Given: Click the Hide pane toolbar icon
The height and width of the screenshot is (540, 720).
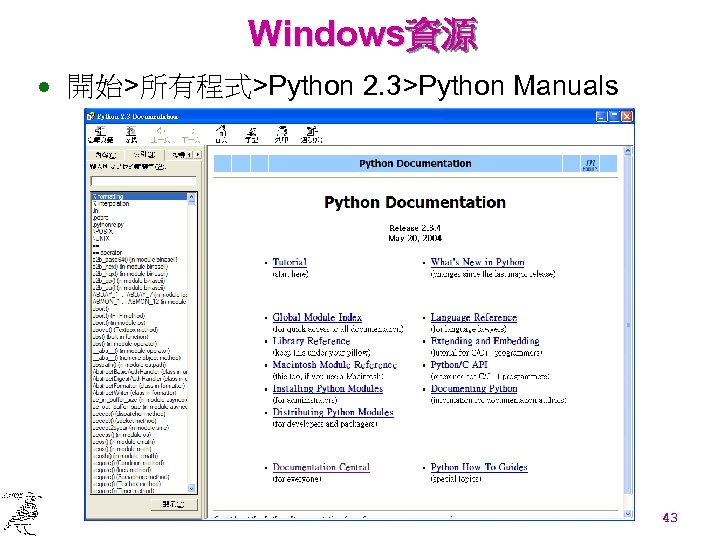Looking at the screenshot, I should pos(101,135).
